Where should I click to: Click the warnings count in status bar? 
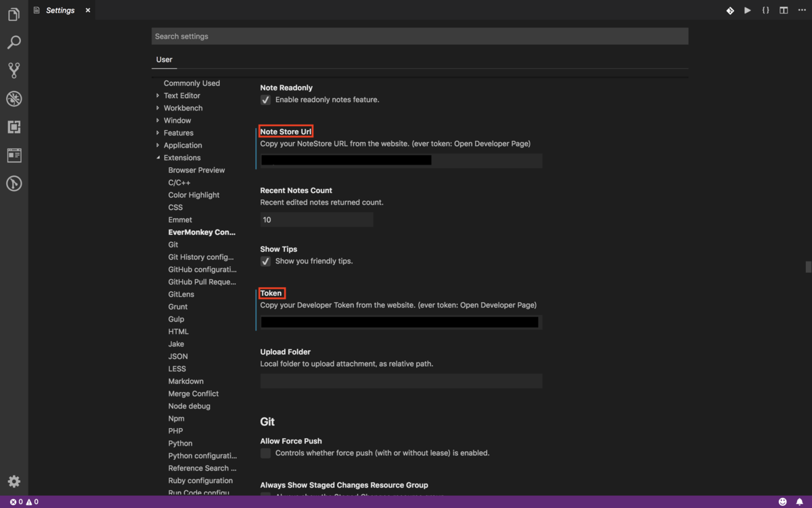(32, 502)
